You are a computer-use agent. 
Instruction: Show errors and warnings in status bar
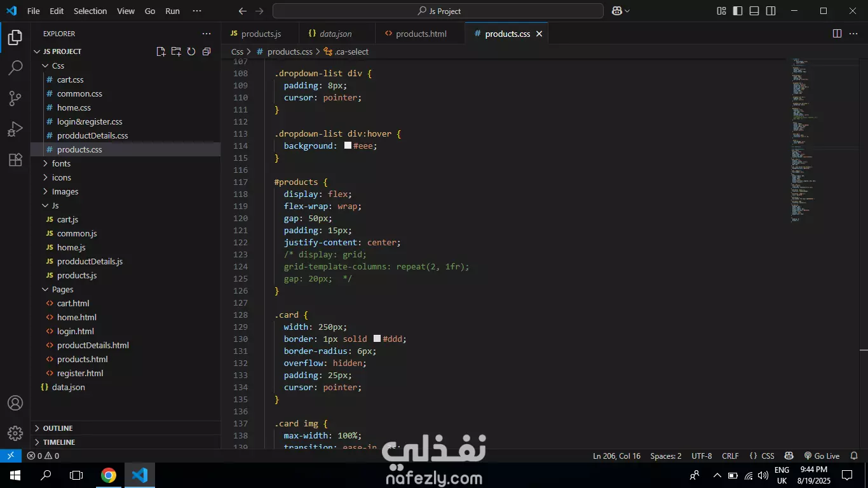click(43, 456)
